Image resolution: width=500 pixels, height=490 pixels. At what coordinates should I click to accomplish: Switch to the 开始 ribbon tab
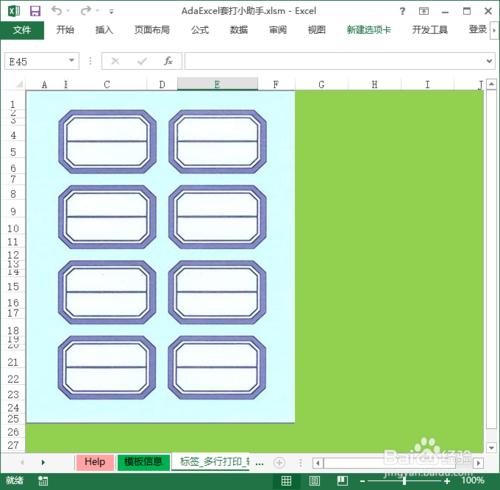tap(65, 30)
